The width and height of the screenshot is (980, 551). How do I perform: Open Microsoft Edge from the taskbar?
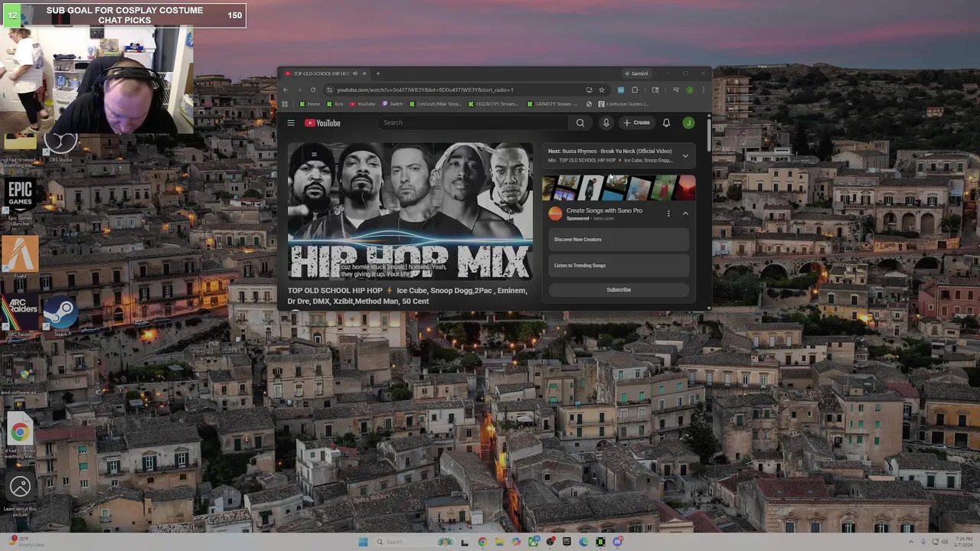[x=583, y=542]
